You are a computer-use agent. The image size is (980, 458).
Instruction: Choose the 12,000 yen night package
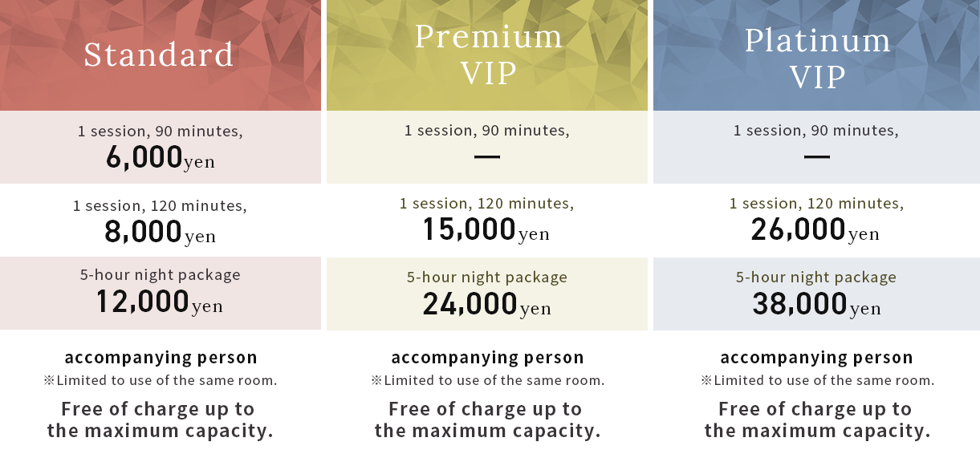click(x=160, y=302)
